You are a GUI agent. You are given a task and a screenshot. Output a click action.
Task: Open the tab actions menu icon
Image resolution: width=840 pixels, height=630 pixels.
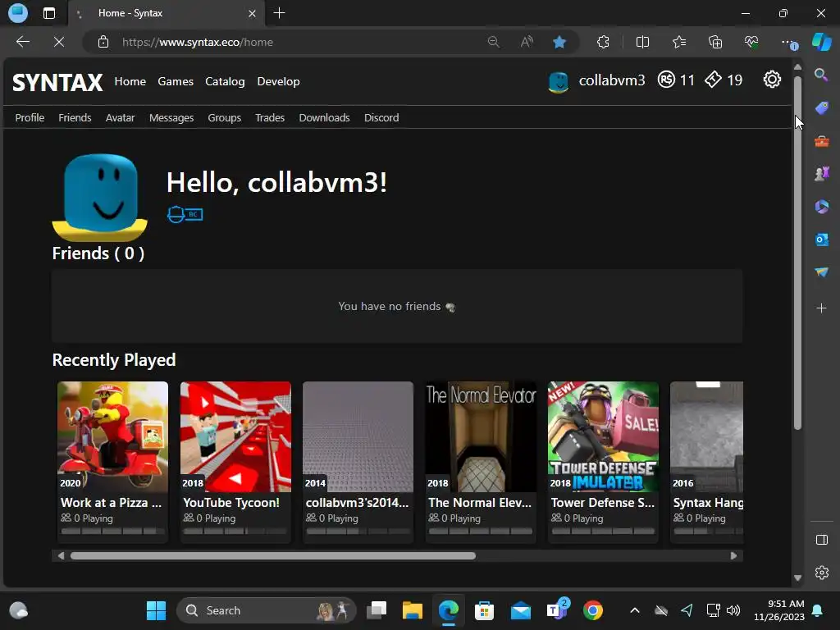(48, 13)
